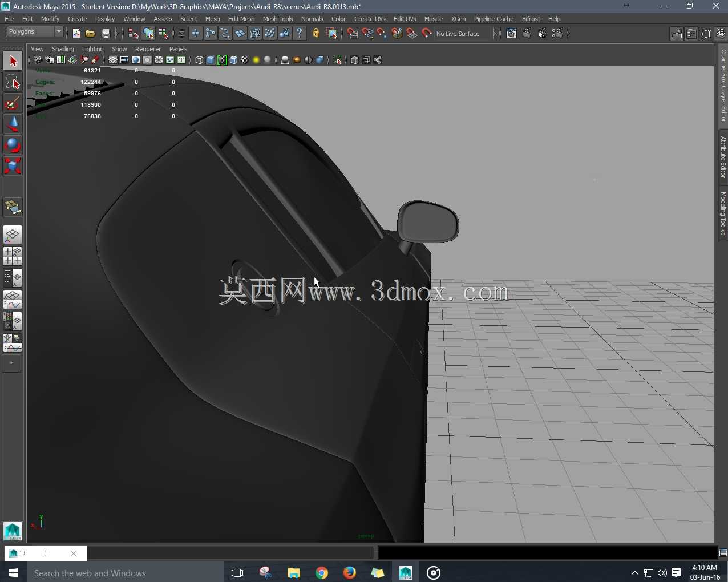Click the last-used tool icon in toolbox
This screenshot has width=728, height=582.
click(x=13, y=208)
